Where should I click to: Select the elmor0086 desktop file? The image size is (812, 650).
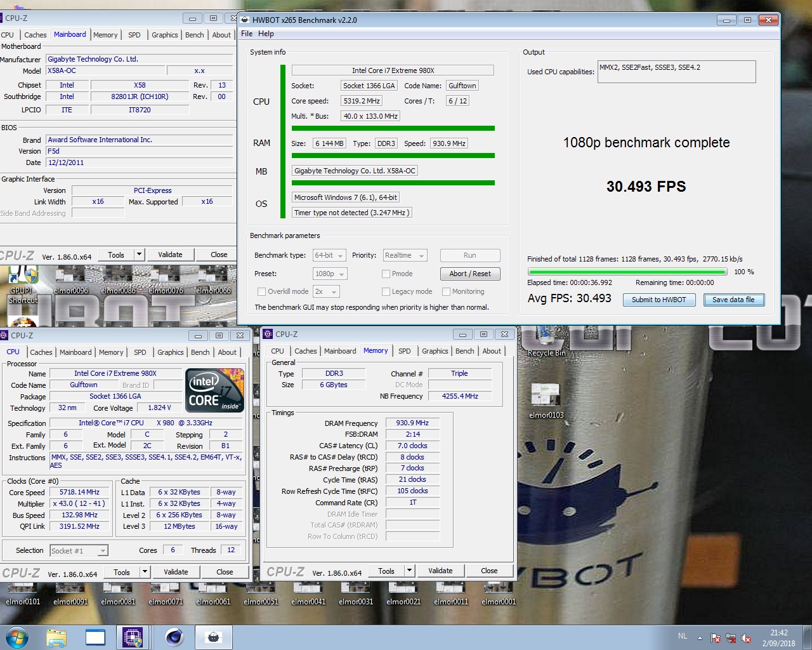[118, 281]
